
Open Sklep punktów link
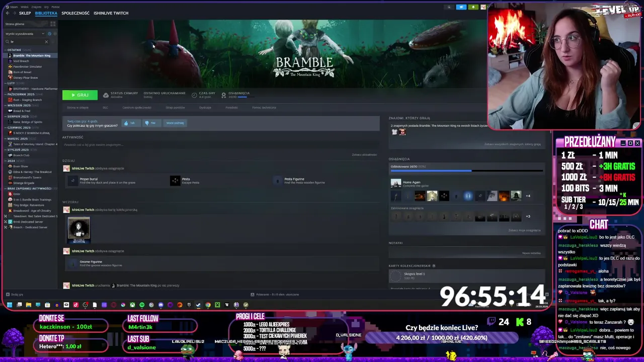point(175,108)
